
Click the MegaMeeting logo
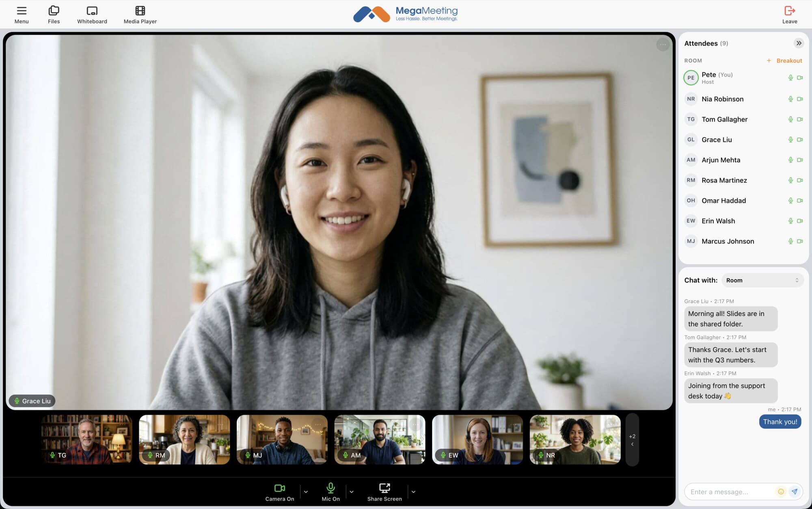point(406,14)
